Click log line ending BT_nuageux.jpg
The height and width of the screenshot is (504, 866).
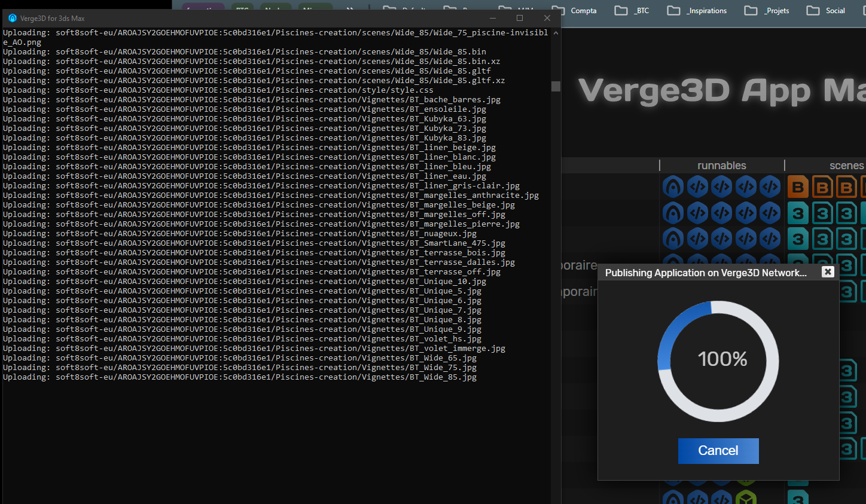coord(240,233)
